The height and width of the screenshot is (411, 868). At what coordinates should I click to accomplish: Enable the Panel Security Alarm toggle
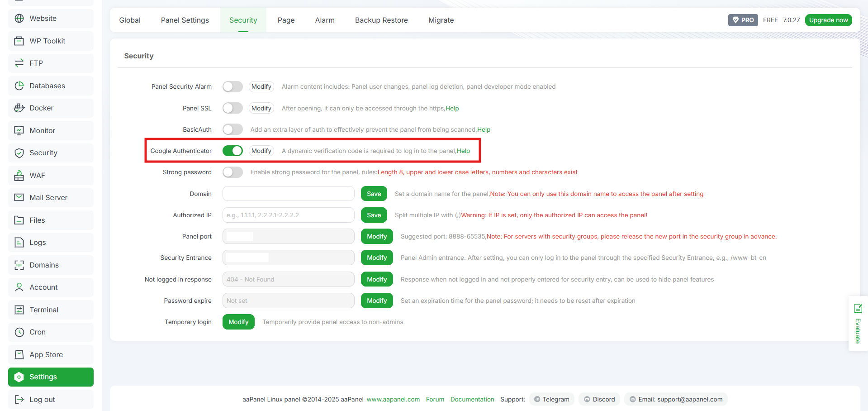pos(232,86)
